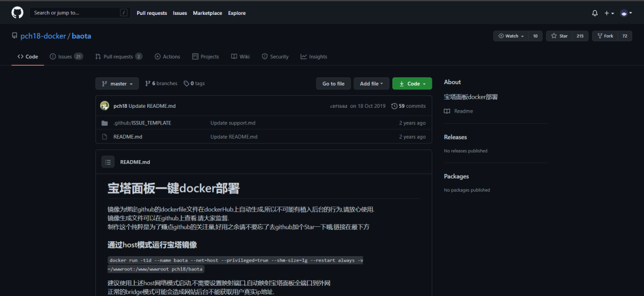View the 59 commits history
This screenshot has width=644, height=296.
click(408, 106)
